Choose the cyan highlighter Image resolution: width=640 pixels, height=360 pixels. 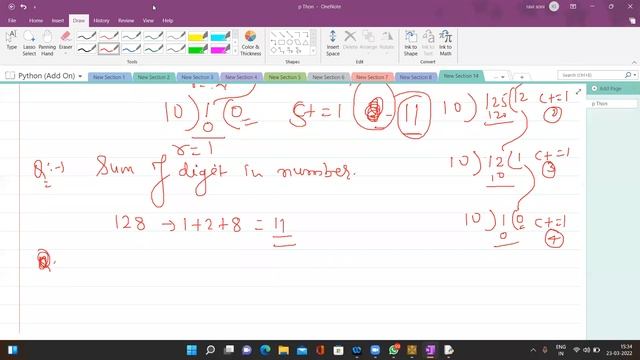(x=220, y=36)
